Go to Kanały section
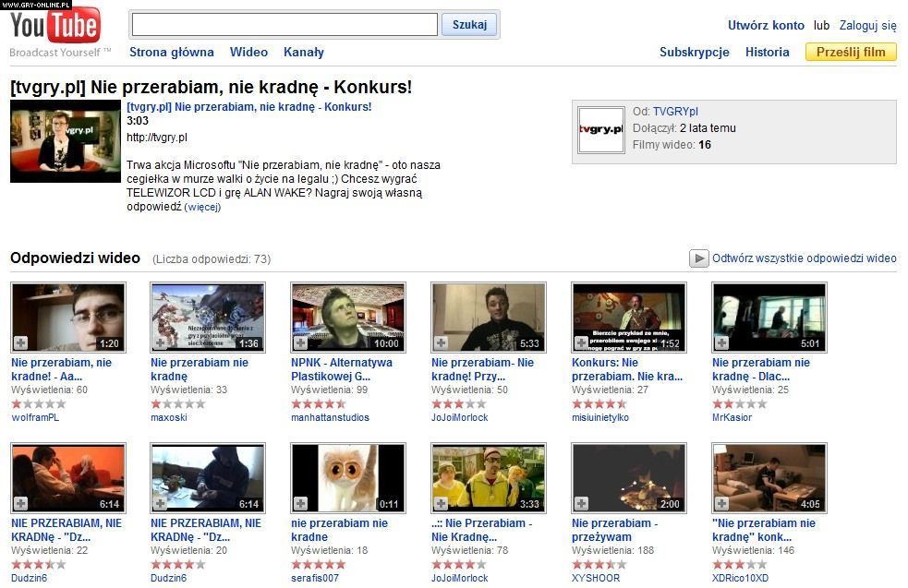The image size is (908, 588). (303, 53)
